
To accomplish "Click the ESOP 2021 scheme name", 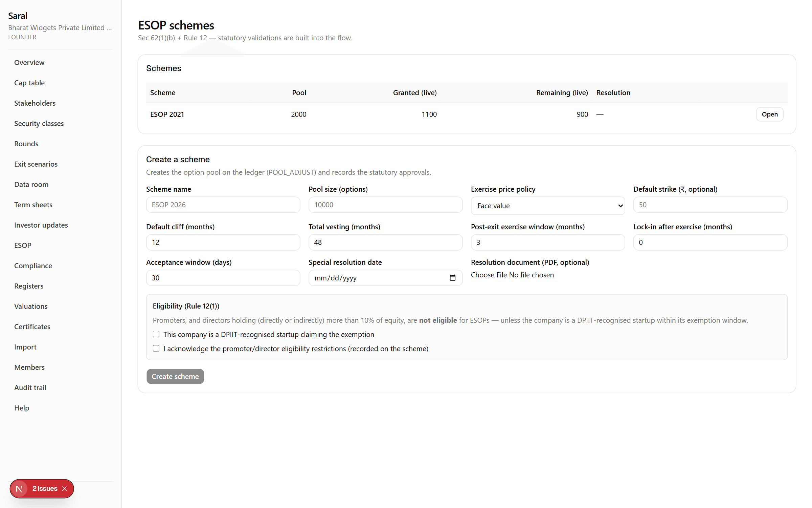I will click(167, 114).
